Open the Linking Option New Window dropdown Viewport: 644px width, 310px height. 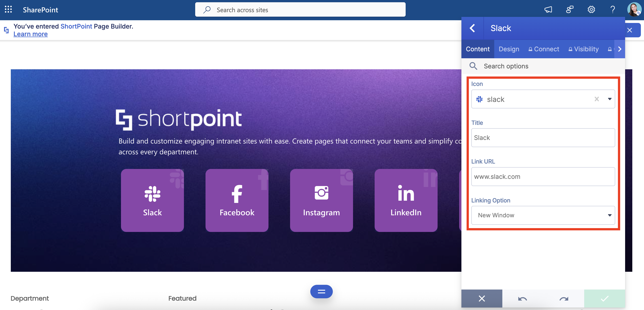coord(543,215)
